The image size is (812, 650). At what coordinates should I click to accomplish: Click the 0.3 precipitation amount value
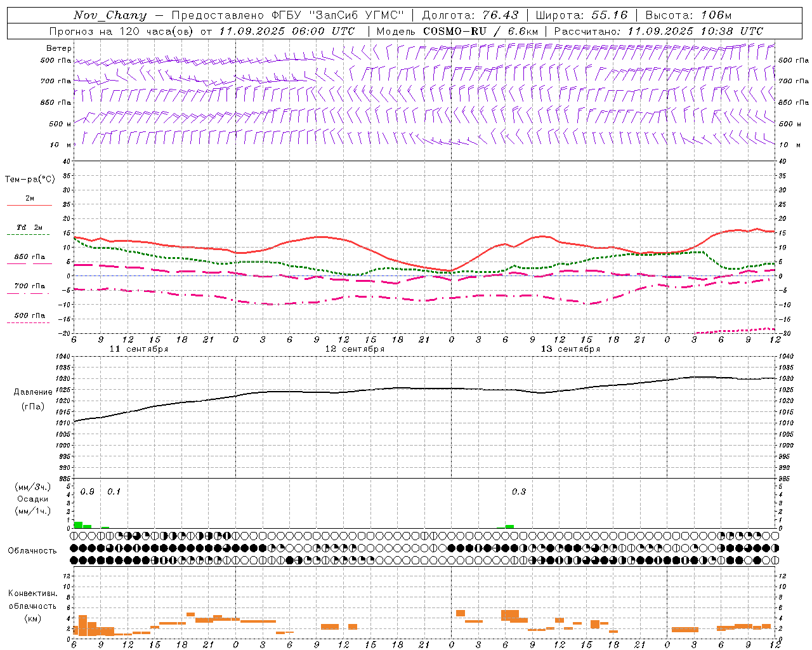click(x=519, y=492)
